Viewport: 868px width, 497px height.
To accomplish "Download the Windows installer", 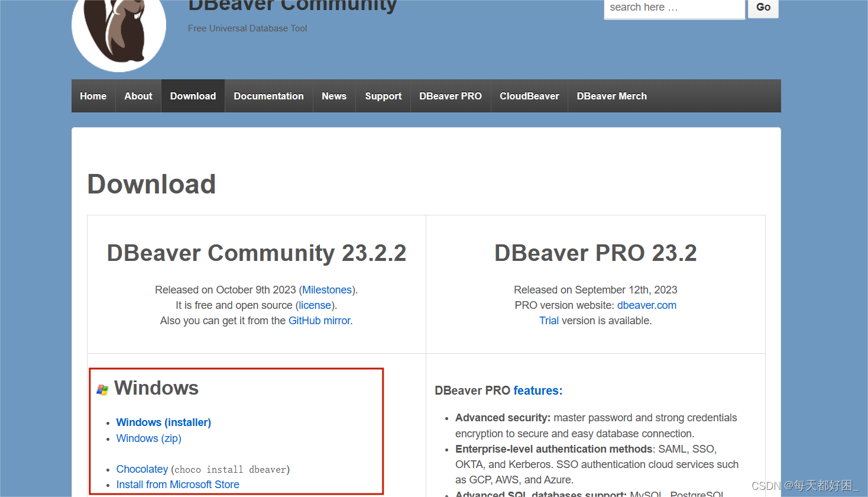I will 163,422.
